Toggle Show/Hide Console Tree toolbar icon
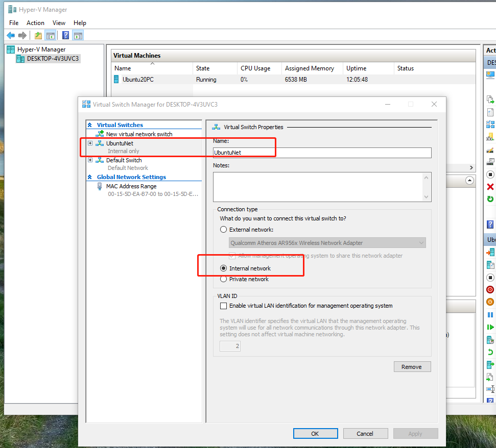496x448 pixels. (x=50, y=35)
